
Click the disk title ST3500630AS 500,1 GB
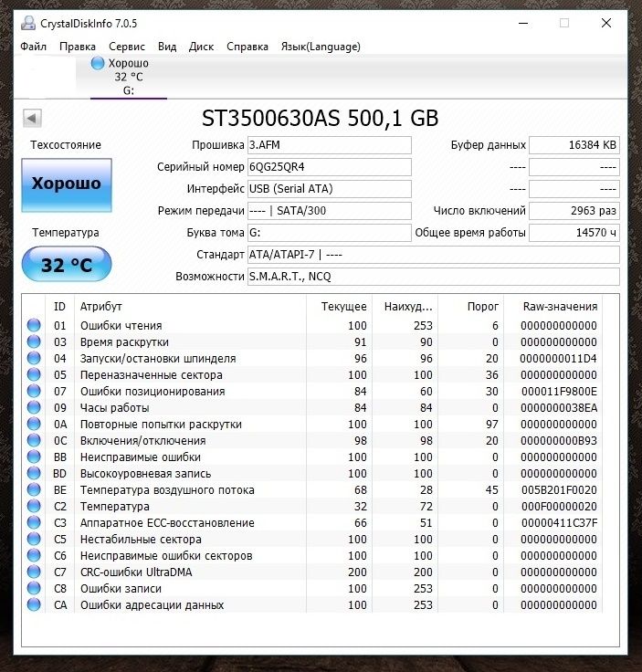[321, 119]
